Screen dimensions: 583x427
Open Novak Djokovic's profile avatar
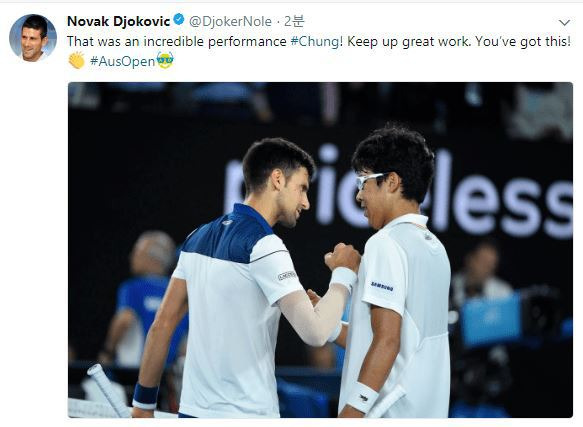pos(33,38)
